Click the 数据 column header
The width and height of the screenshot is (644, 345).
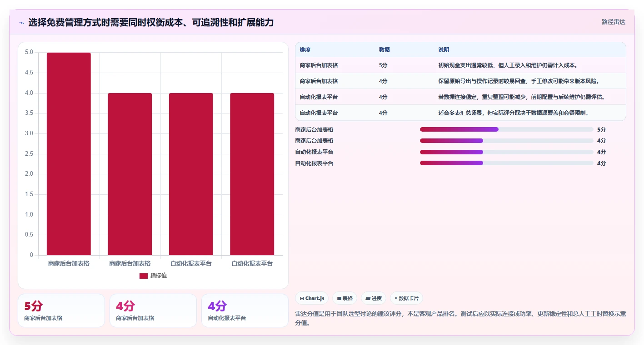[384, 50]
